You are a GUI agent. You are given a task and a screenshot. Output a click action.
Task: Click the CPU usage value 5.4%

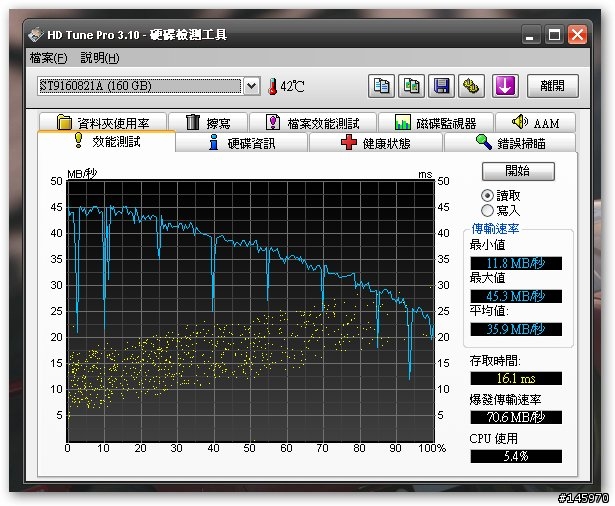click(x=516, y=456)
